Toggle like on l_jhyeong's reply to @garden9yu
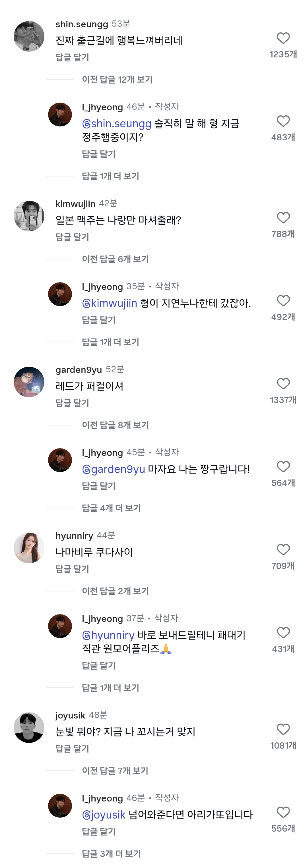This screenshot has width=307, height=868. tap(283, 467)
